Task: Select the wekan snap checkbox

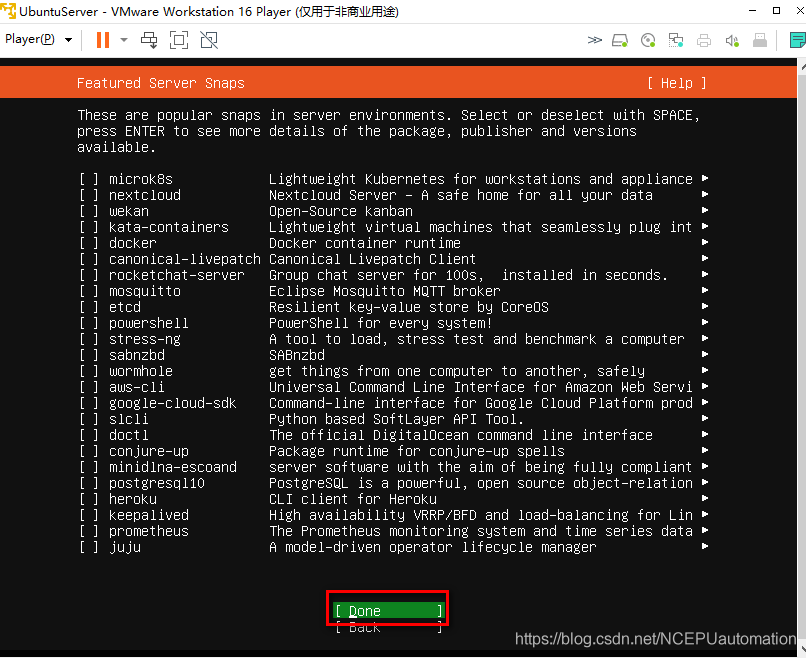Action: point(88,211)
